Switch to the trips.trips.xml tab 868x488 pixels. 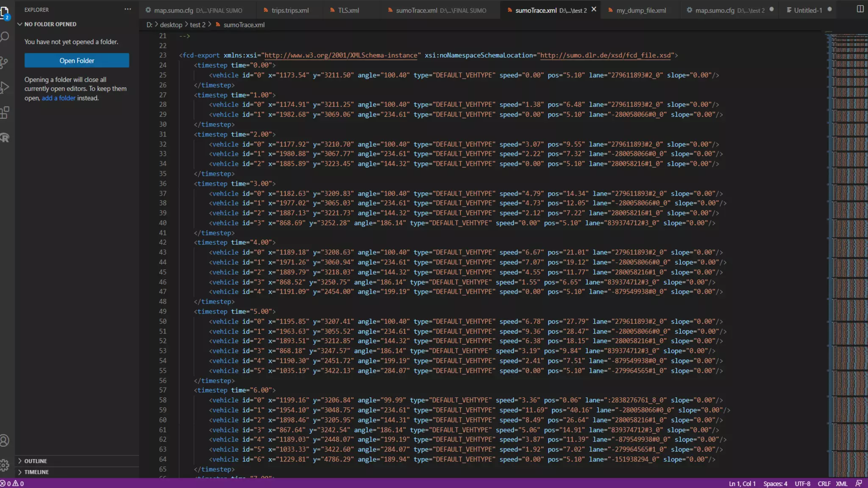click(x=290, y=10)
